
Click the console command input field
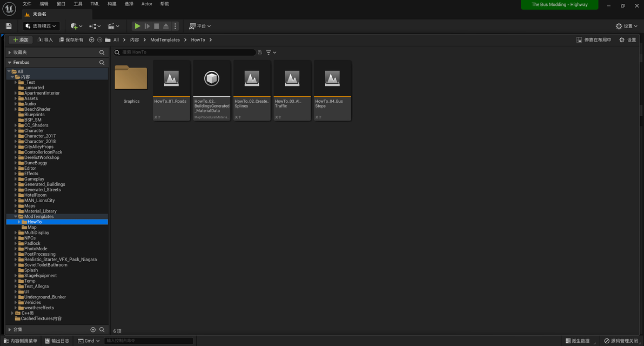point(148,341)
